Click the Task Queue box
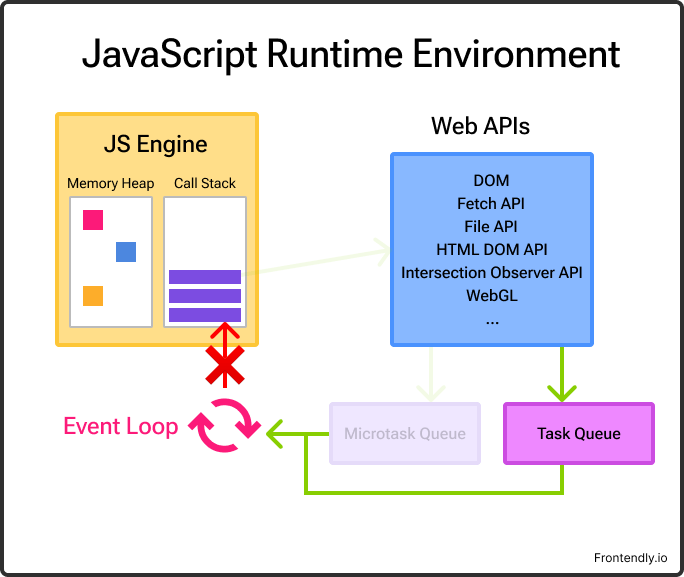The width and height of the screenshot is (684, 577). click(578, 434)
